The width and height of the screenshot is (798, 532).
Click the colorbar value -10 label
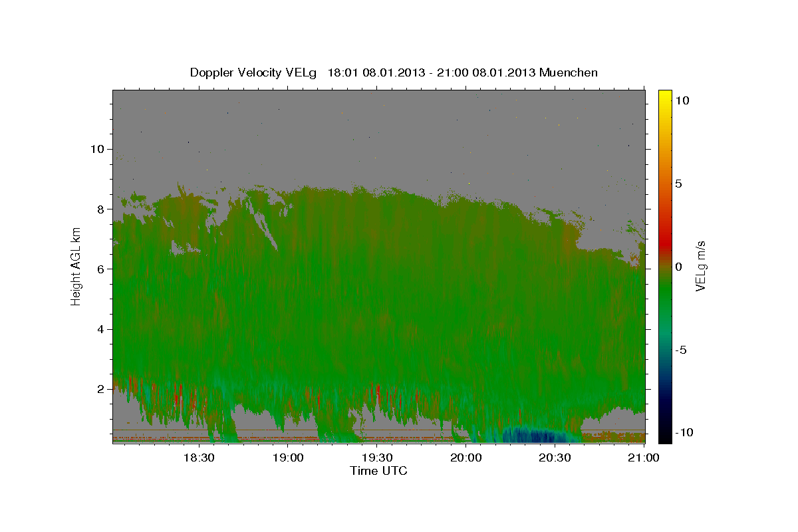(x=684, y=433)
